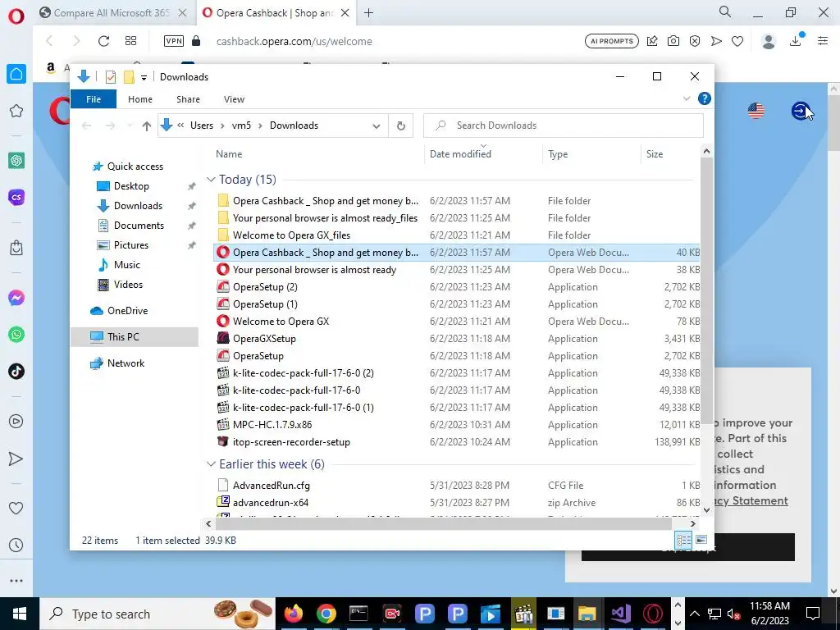Click the AI PROMPTS button
Screen dimensions: 840x630
point(611,41)
